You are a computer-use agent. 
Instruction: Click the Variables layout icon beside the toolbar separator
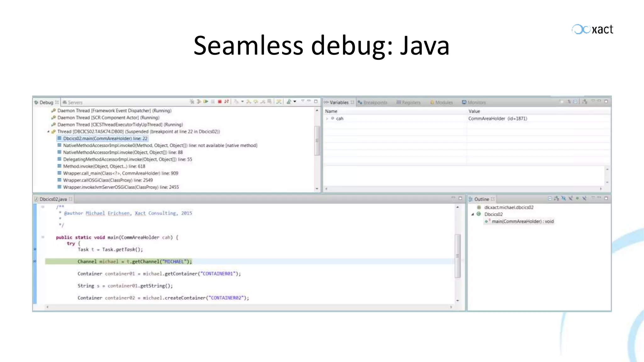pos(585,101)
